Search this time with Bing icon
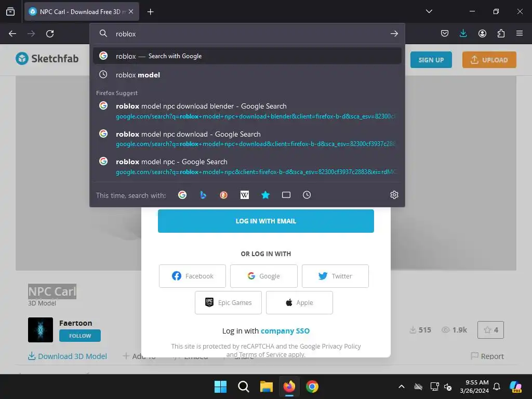Image resolution: width=532 pixels, height=399 pixels. click(x=203, y=195)
